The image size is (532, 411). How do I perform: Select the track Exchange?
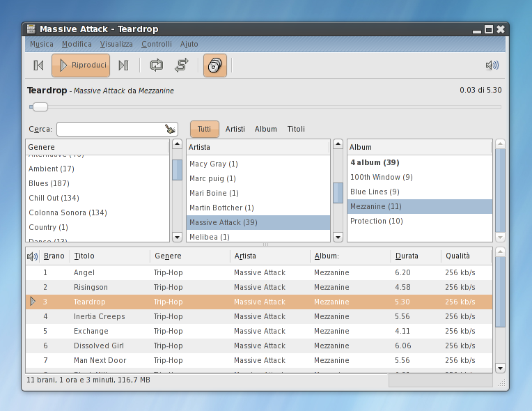click(x=259, y=331)
